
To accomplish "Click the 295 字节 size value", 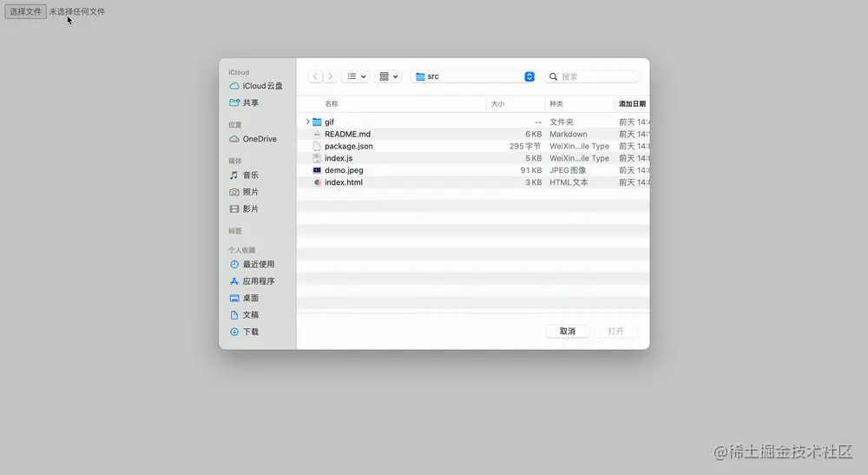I will [525, 146].
